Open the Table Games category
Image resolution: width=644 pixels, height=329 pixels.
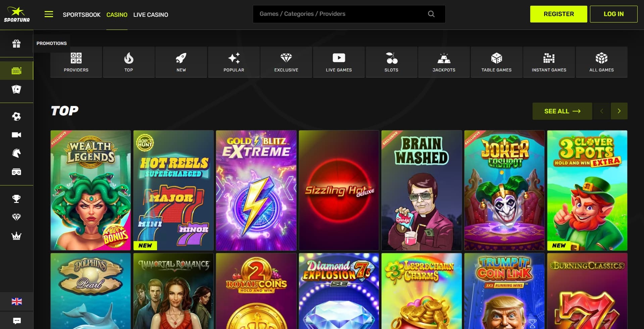(496, 62)
